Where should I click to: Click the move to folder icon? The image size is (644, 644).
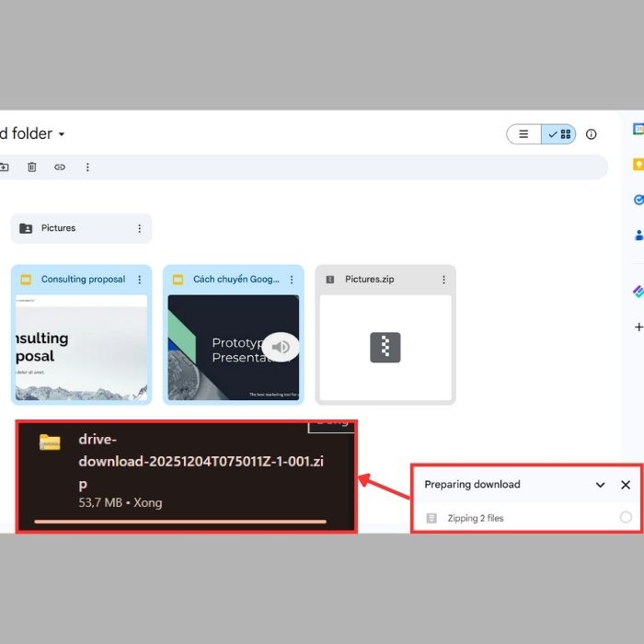[4, 167]
